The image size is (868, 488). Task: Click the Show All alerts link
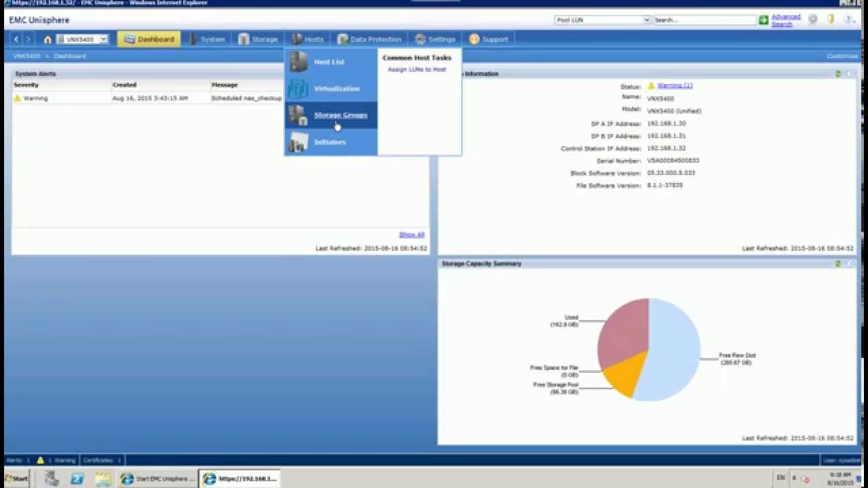(x=411, y=235)
